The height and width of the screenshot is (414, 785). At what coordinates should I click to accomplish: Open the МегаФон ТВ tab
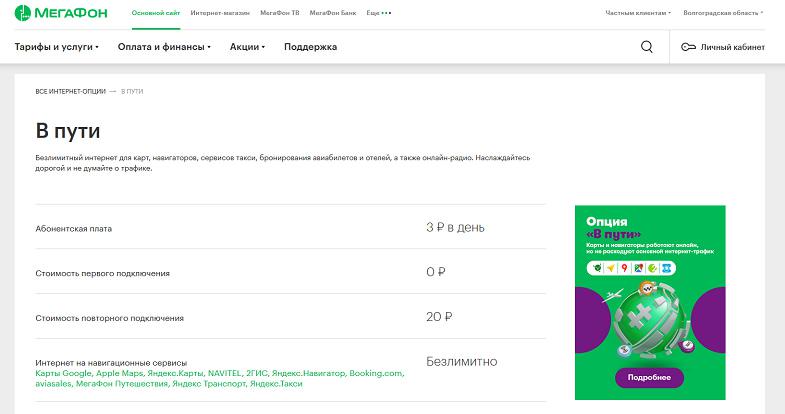279,13
